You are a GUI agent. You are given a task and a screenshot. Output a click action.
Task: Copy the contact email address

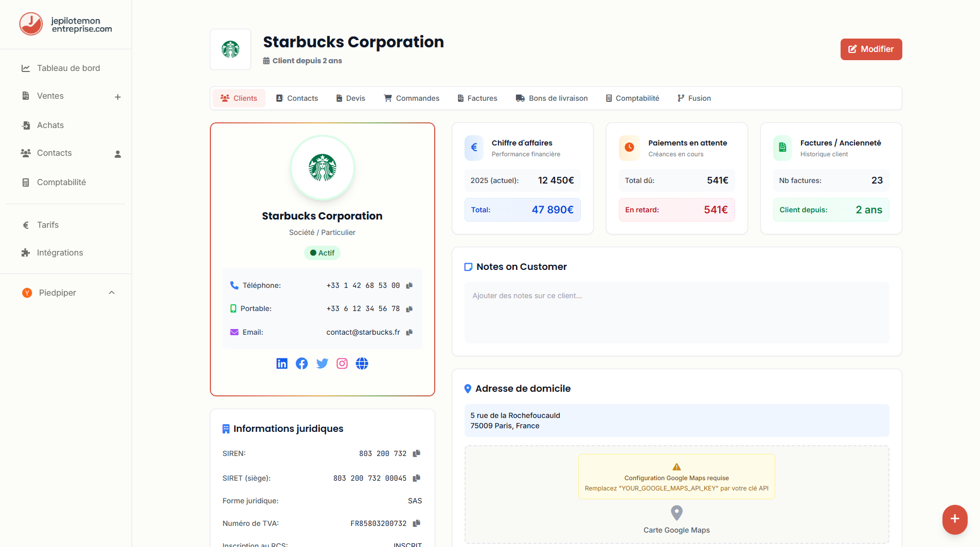coord(409,333)
